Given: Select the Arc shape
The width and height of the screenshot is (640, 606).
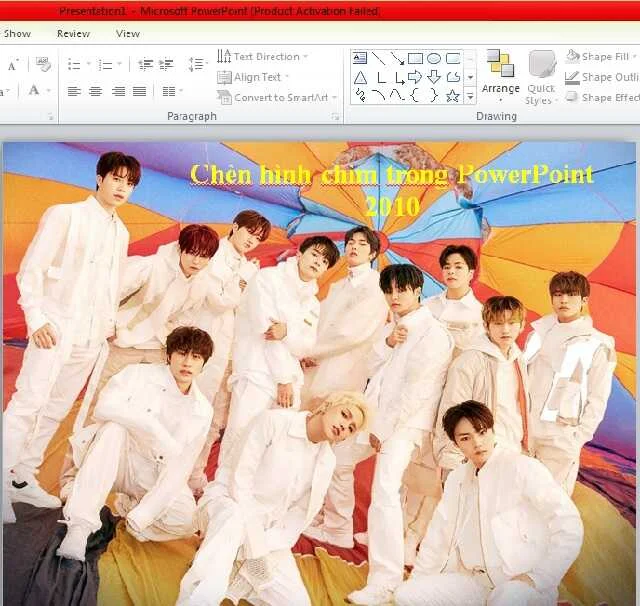Looking at the screenshot, I should click(x=379, y=95).
